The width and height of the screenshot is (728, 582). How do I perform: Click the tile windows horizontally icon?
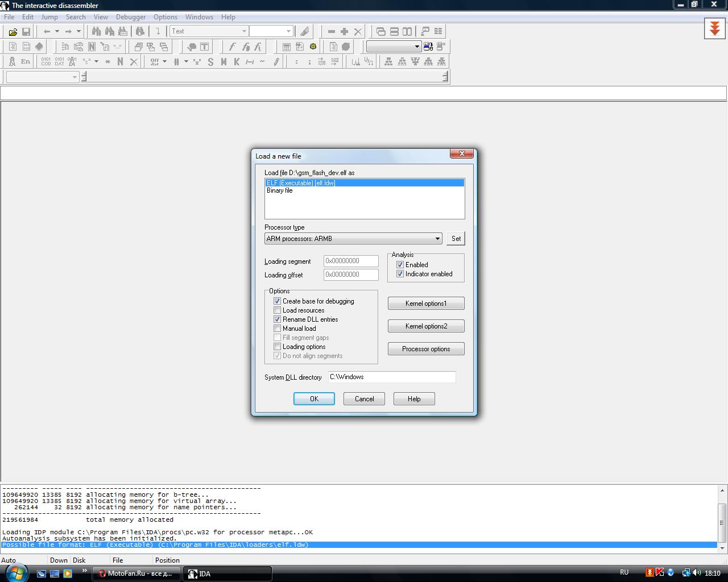394,31
